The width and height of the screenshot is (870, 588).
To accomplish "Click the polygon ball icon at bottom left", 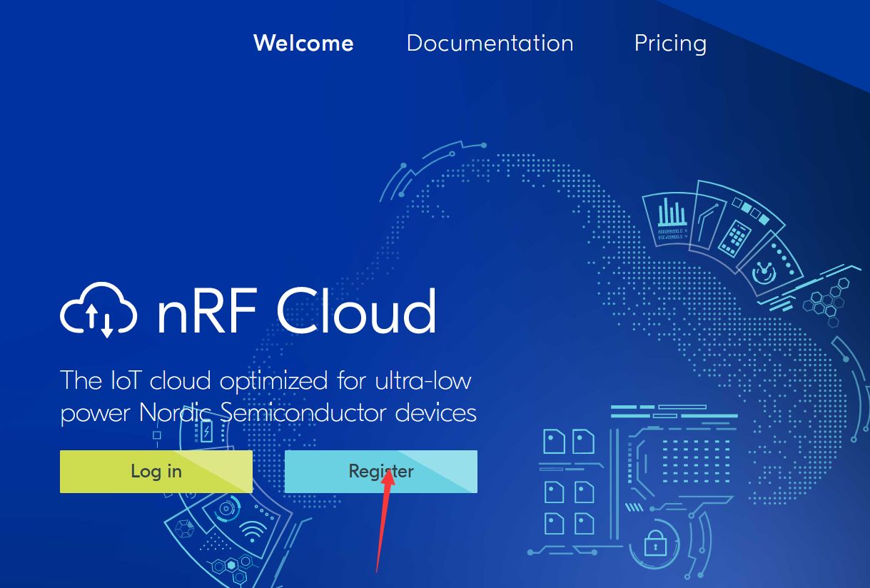I will point(185,529).
